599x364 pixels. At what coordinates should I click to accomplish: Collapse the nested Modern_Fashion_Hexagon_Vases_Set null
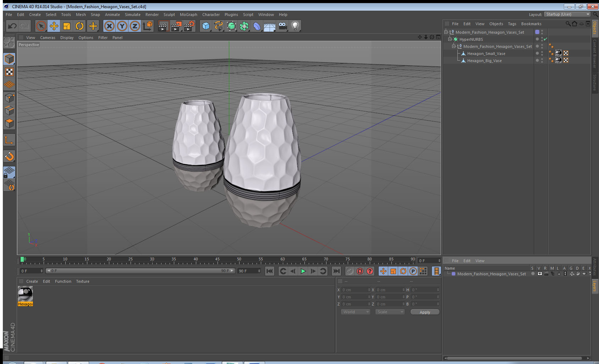454,46
